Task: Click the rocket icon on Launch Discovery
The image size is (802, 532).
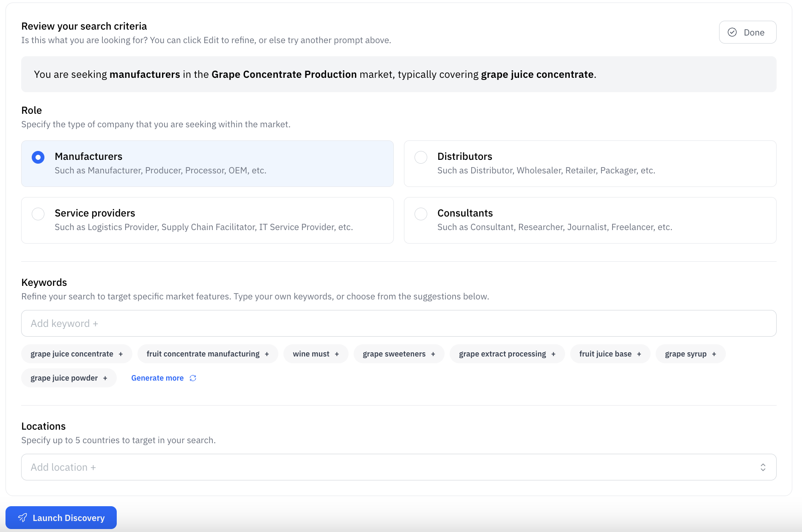Action: (x=22, y=518)
